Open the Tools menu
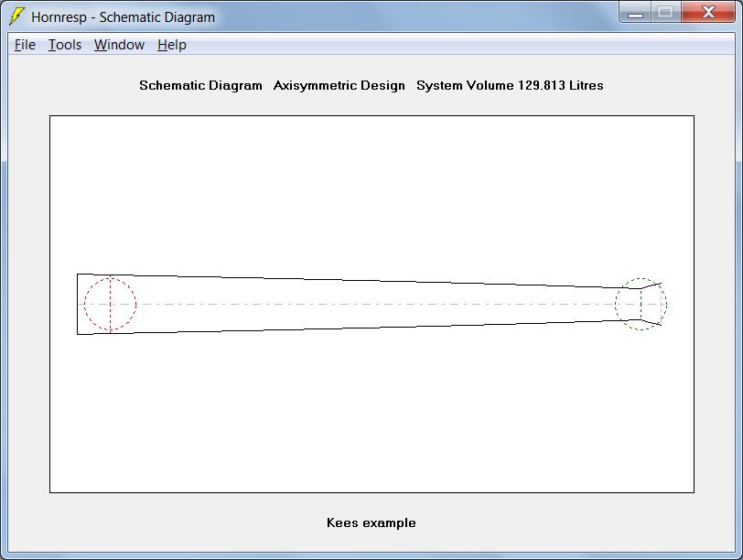Viewport: 743px width, 560px height. point(65,45)
